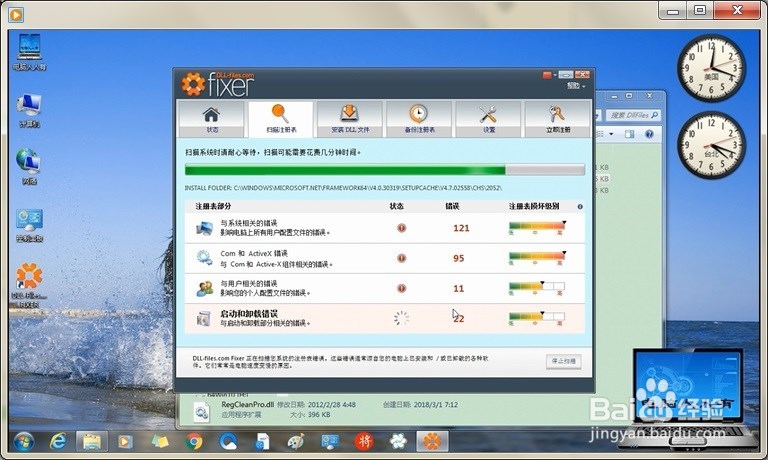Open the Windows Start menu orb

[23, 441]
